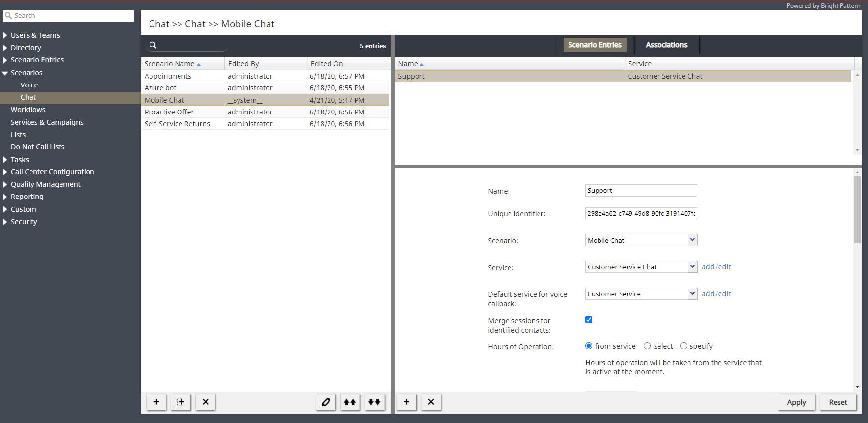Choose 'specify' hours of operation option
Screen dimensions: 868x423
684,346
